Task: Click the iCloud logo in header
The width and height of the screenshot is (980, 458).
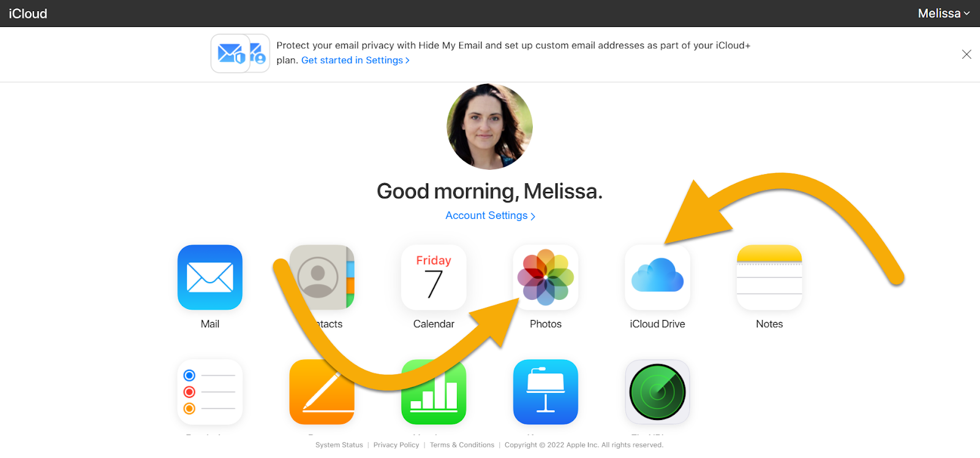Action: (x=28, y=13)
